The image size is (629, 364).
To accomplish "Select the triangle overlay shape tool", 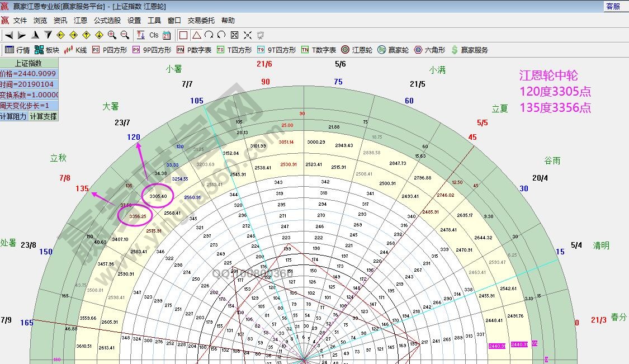I will click(x=196, y=35).
